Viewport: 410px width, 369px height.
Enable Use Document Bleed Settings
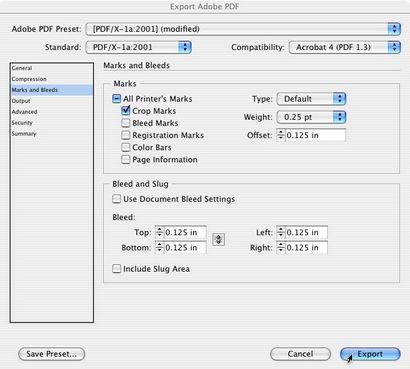(116, 199)
